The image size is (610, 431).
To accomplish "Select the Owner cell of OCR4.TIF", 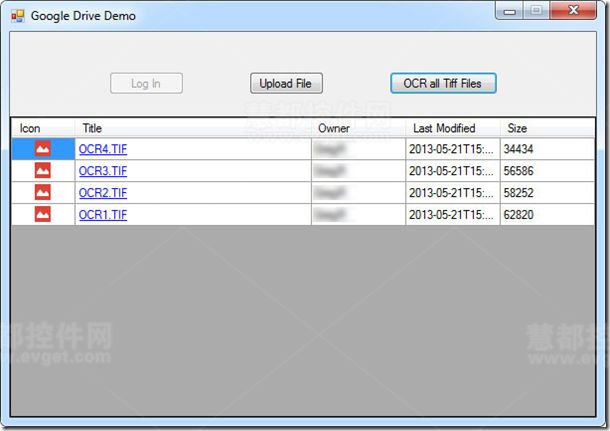I will (358, 149).
